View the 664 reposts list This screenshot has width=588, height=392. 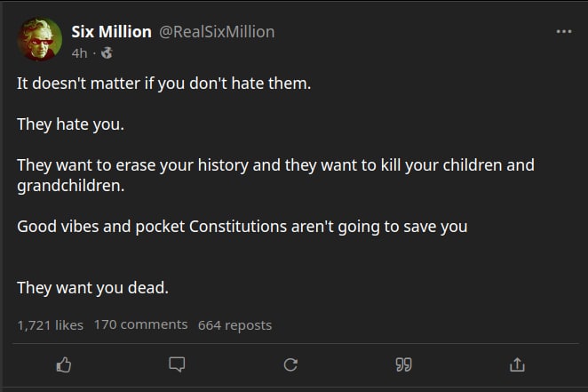(234, 324)
